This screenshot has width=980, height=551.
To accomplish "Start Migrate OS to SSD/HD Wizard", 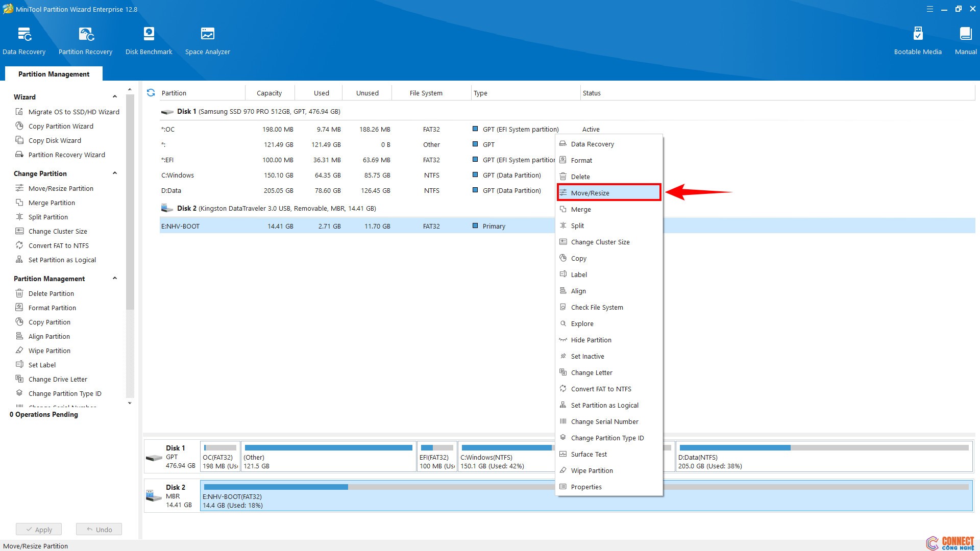I will 67,112.
